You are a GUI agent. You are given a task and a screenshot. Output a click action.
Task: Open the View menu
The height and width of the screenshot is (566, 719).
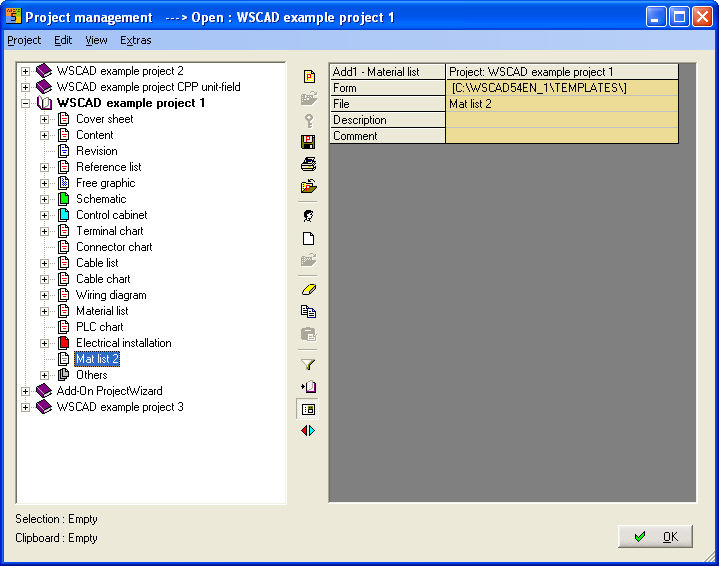tap(96, 40)
